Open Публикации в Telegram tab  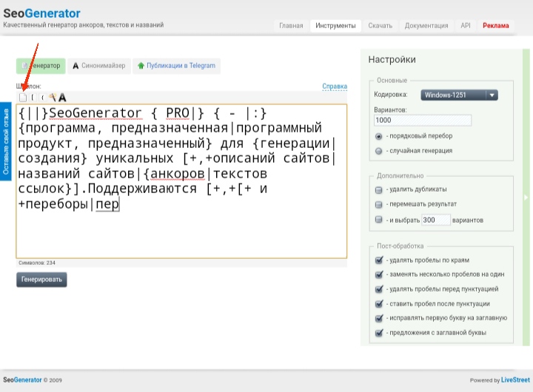click(x=176, y=66)
